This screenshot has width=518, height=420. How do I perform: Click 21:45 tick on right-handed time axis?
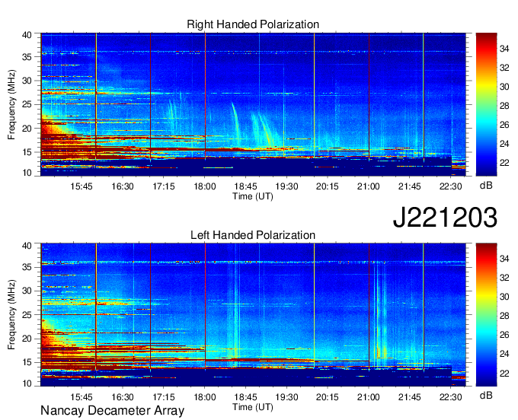[x=410, y=186]
